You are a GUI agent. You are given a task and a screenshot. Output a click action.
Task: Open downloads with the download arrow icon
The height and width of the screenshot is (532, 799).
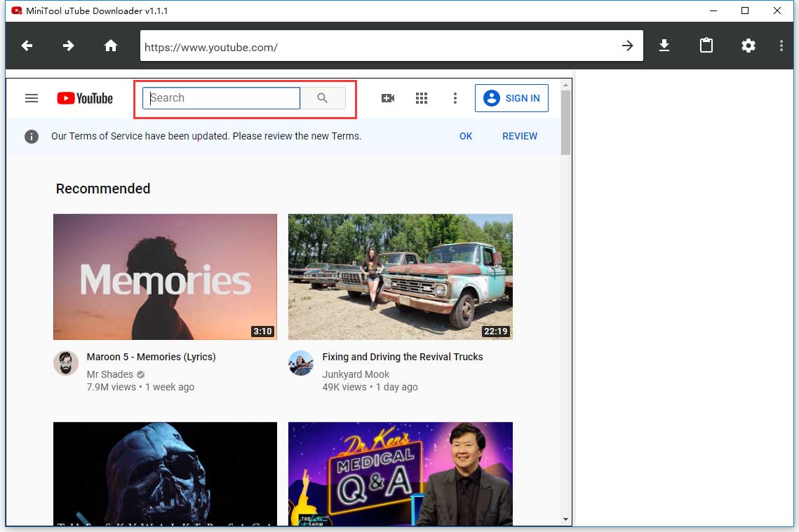(x=664, y=46)
